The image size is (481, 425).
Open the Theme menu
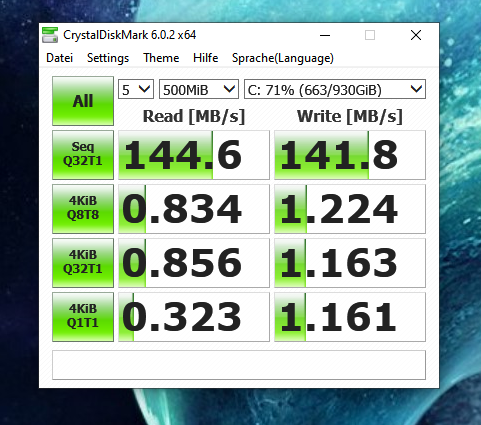[x=161, y=58]
